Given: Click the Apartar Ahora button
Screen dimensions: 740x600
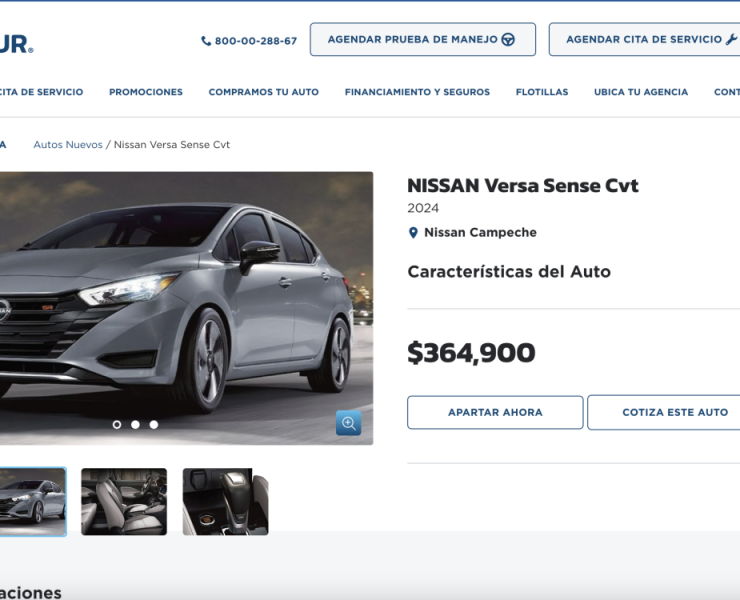Looking at the screenshot, I should click(x=495, y=413).
